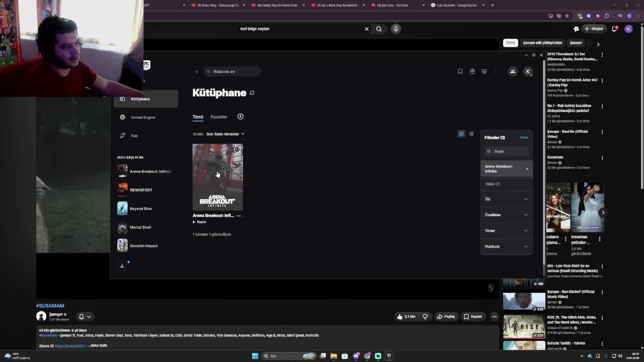This screenshot has height=362, width=644.
Task: Open Kütüphane in the sidebar
Action: point(146,99)
